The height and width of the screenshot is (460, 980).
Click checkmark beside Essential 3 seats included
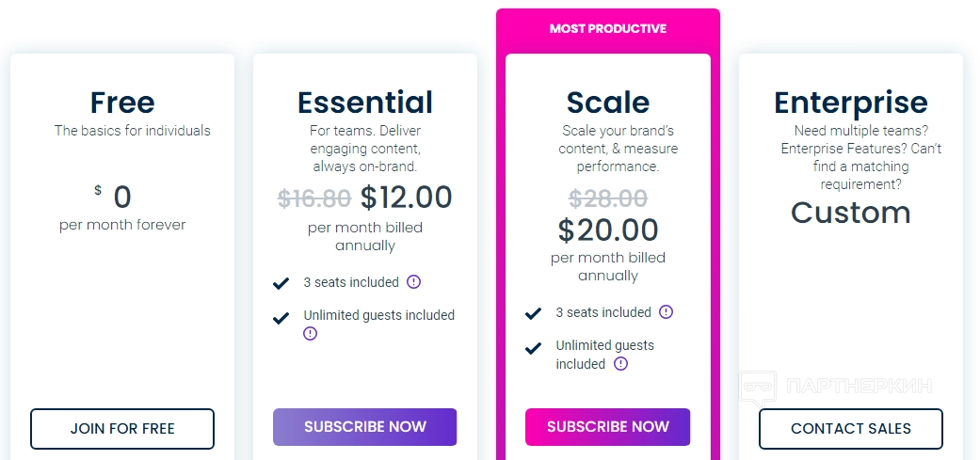click(281, 283)
